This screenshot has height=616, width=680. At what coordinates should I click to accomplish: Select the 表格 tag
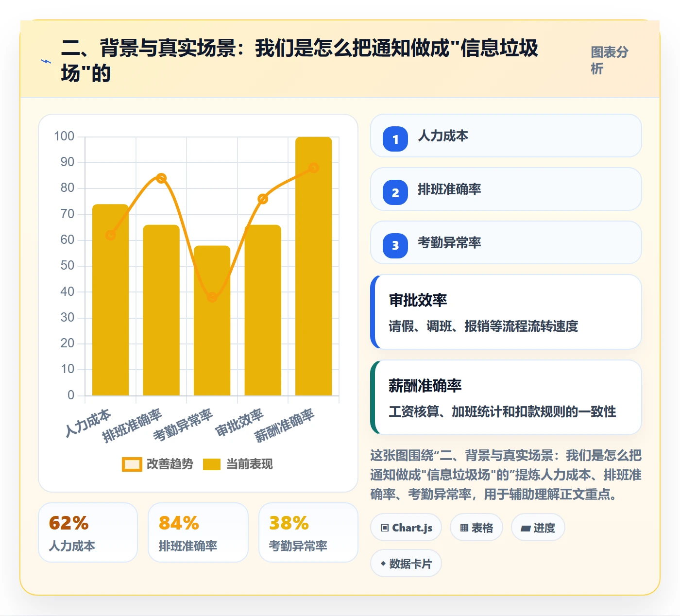coord(476,528)
